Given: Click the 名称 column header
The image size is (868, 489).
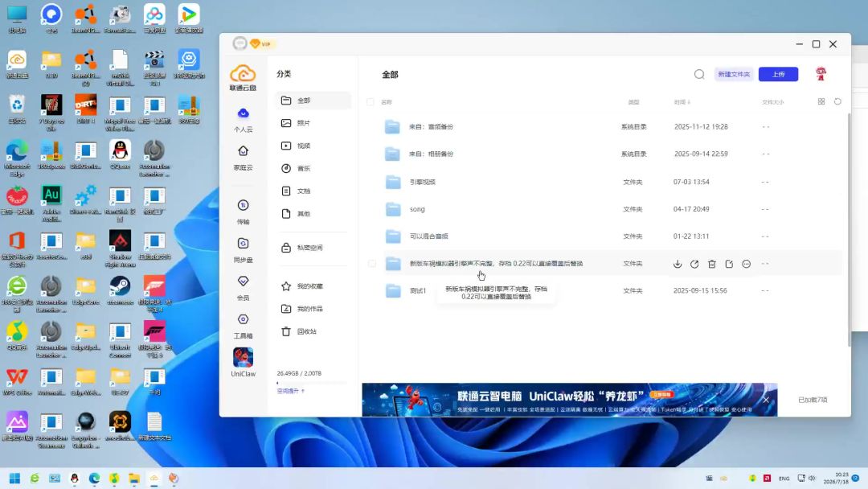Looking at the screenshot, I should click(387, 102).
